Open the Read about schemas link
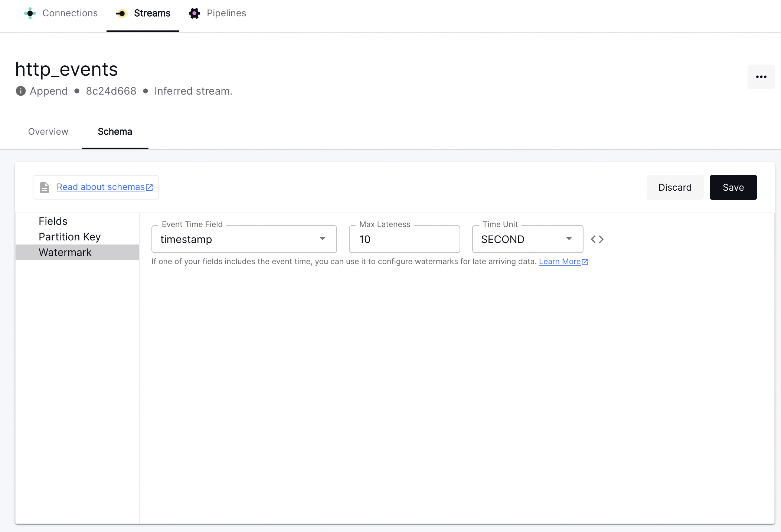The image size is (781, 532). point(101,187)
